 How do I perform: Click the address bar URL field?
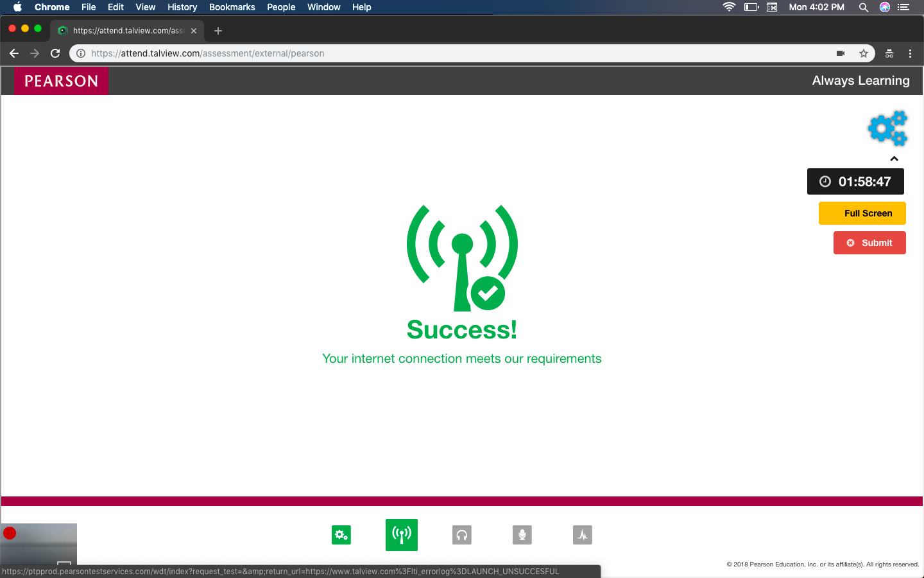tap(472, 53)
